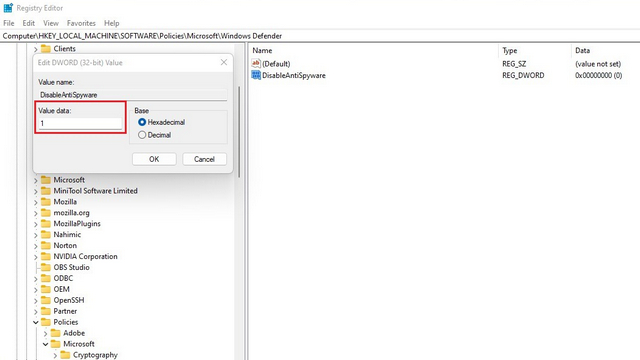Confirm the DWORD edit with OK

click(154, 159)
